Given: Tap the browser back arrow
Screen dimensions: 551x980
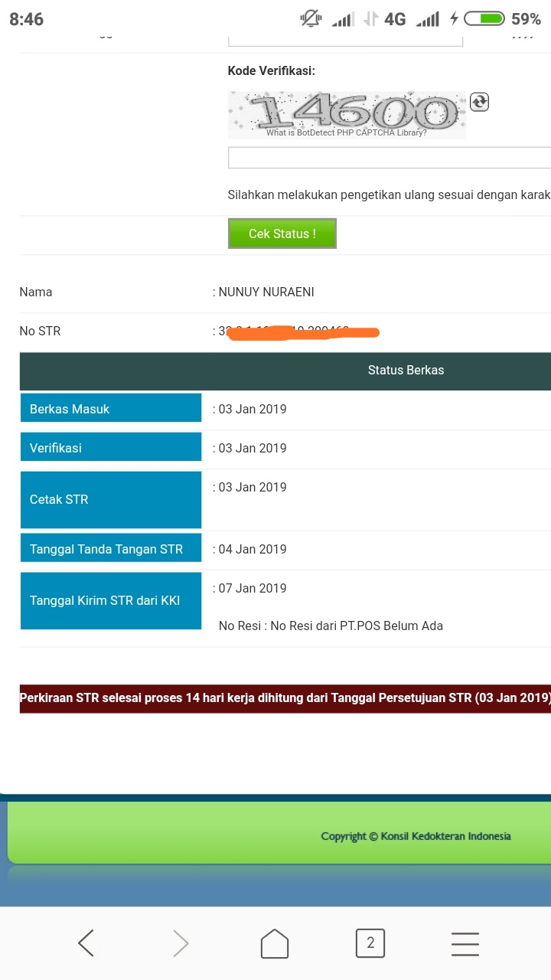Looking at the screenshot, I should pos(86,943).
